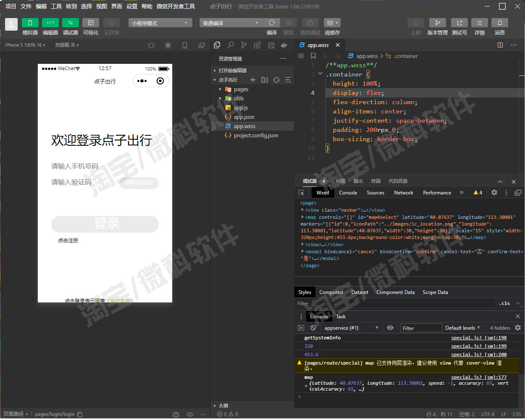The width and height of the screenshot is (525, 420).
Task: Toggle the Editor panel button
Action: coord(50,23)
